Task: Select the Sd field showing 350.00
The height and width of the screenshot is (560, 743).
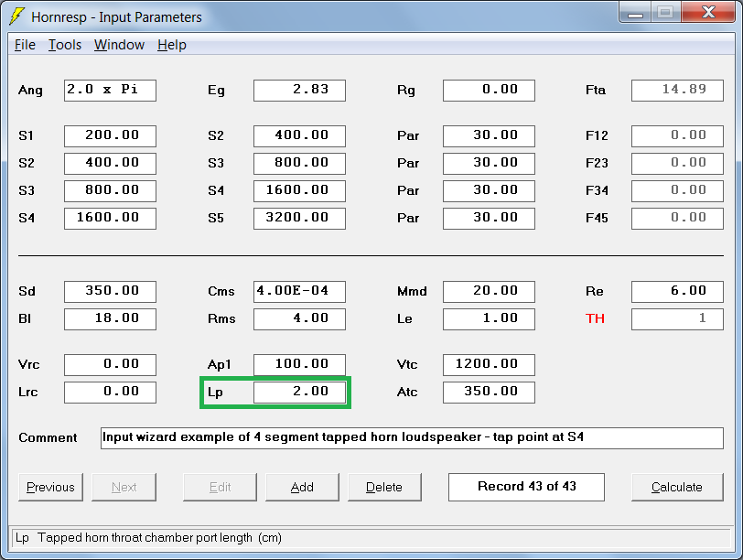Action: coord(110,291)
